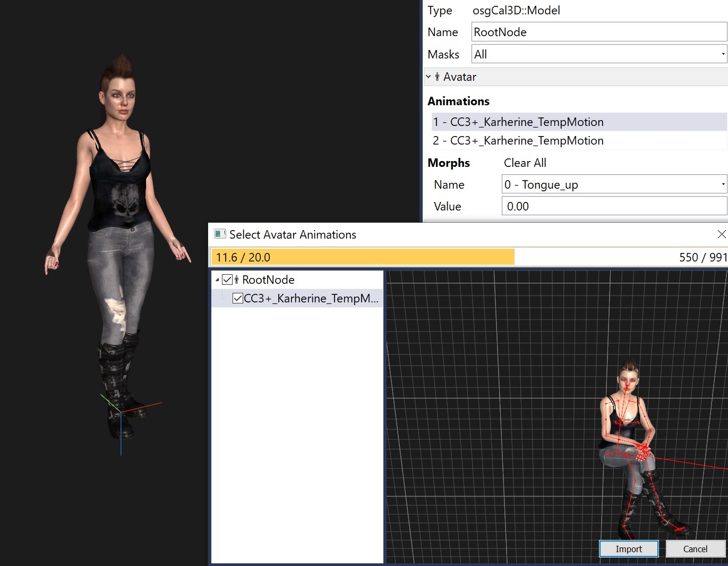
Task: Open the morph Name dropdown showing Tongue_up
Action: tap(614, 184)
